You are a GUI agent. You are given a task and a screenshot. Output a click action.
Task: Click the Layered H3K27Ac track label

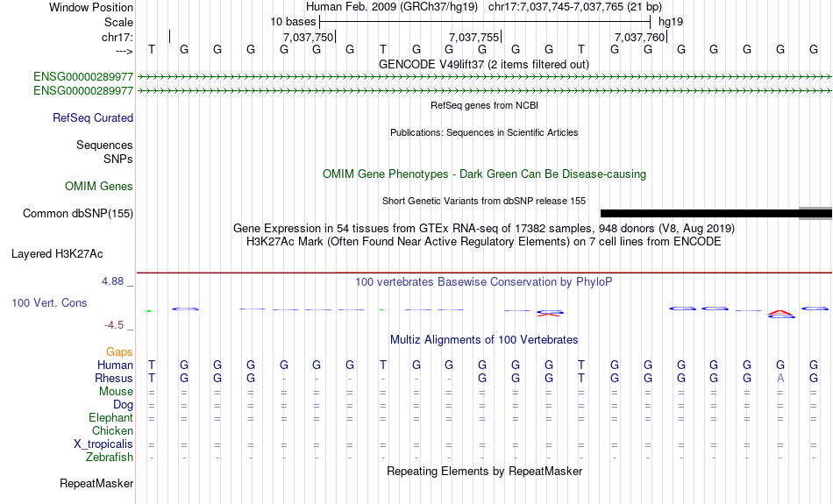point(57,254)
